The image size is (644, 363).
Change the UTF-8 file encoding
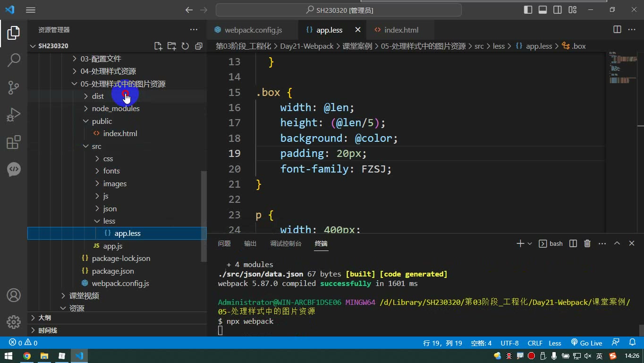pyautogui.click(x=509, y=343)
